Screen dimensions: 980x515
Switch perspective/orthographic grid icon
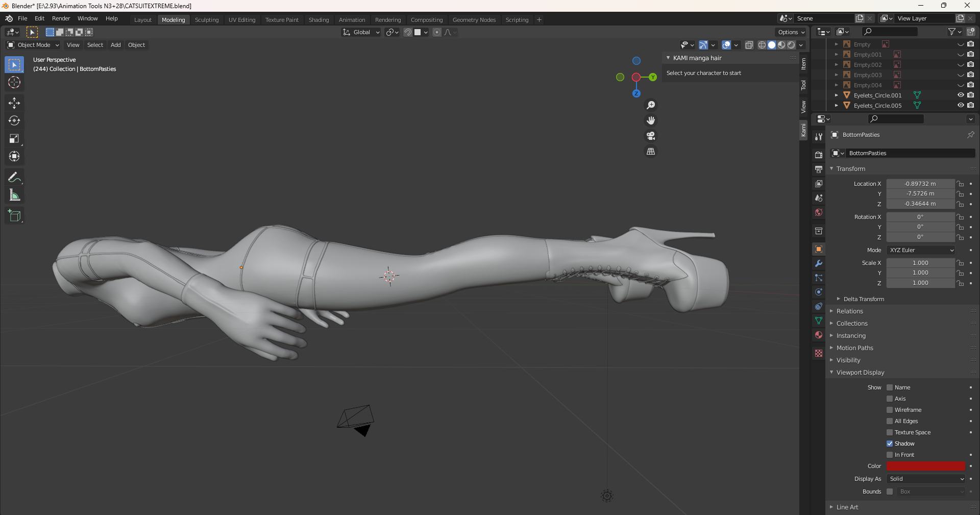pyautogui.click(x=651, y=152)
